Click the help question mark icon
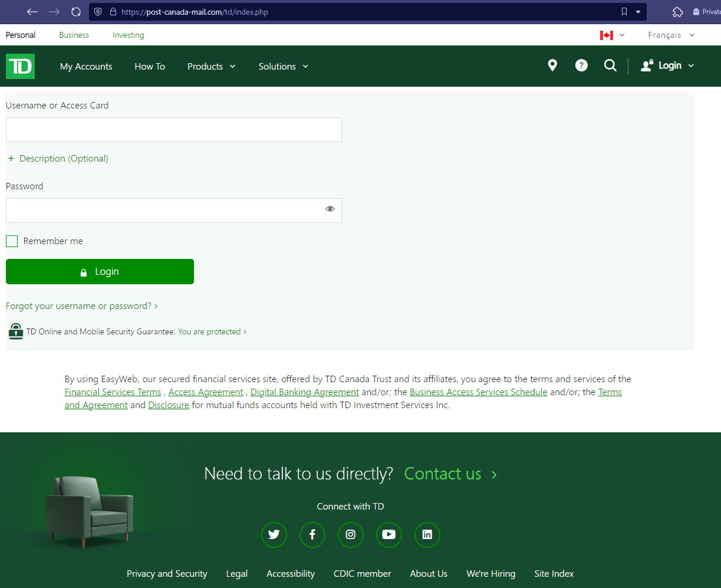721x588 pixels. 581,65
